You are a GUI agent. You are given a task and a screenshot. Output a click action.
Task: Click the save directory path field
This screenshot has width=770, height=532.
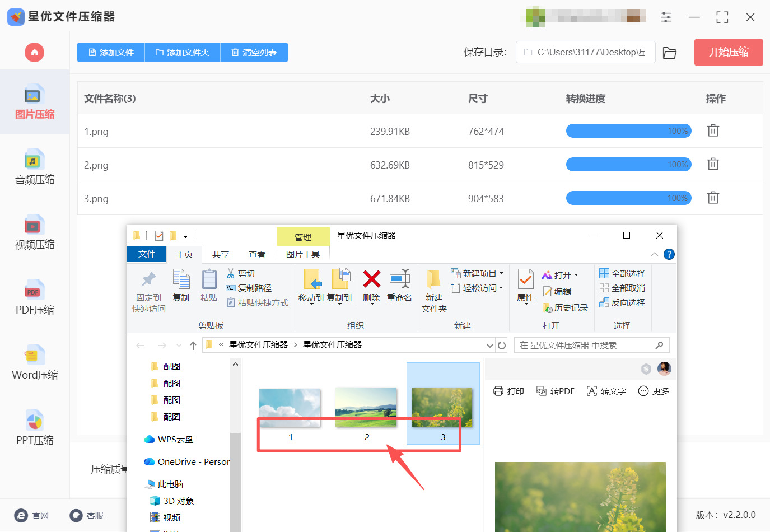586,53
